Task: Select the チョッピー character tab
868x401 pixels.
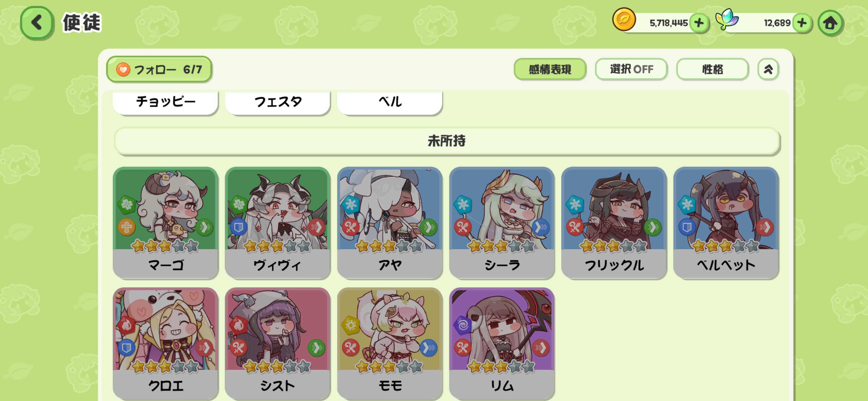Action: 166,102
